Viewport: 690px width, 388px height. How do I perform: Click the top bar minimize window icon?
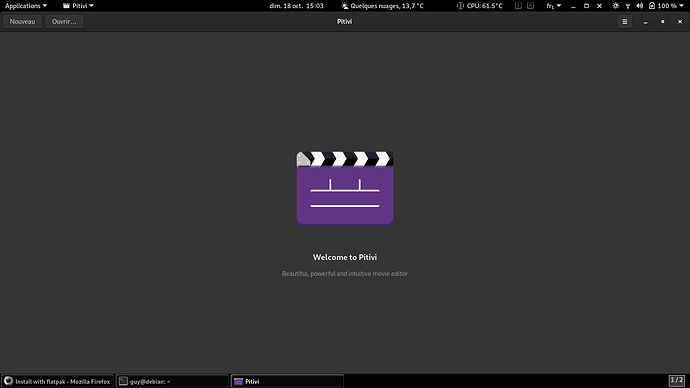(573, 6)
